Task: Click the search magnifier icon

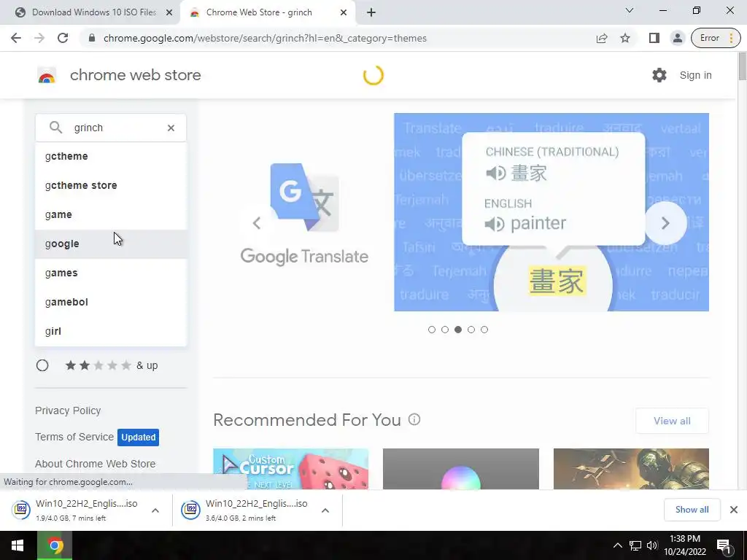Action: click(x=55, y=128)
